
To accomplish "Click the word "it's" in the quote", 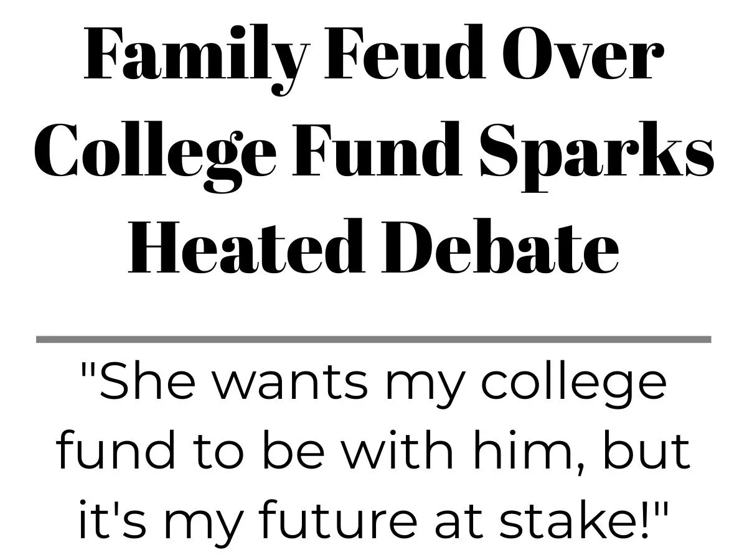I will point(102,520).
